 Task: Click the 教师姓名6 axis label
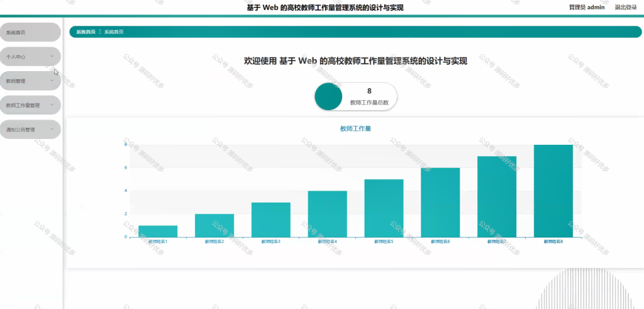tap(440, 242)
